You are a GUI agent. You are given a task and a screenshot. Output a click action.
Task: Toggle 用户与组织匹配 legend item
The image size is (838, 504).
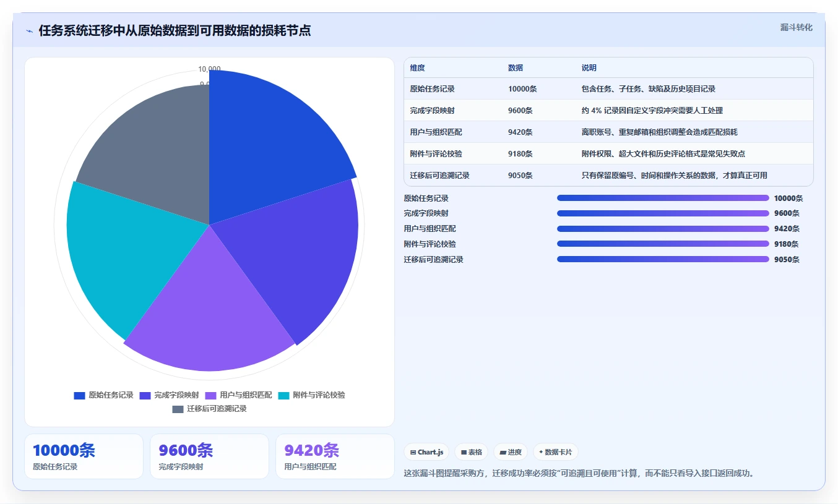tap(238, 395)
